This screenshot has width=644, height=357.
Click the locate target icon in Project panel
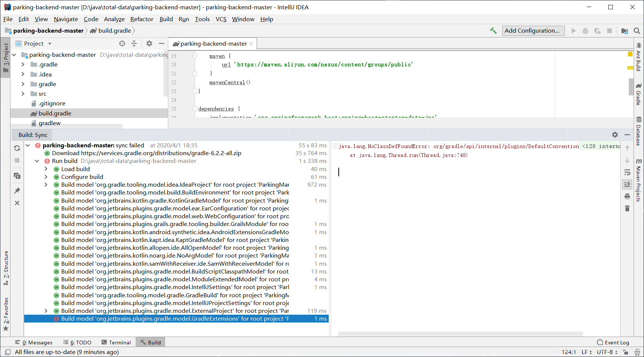(122, 43)
